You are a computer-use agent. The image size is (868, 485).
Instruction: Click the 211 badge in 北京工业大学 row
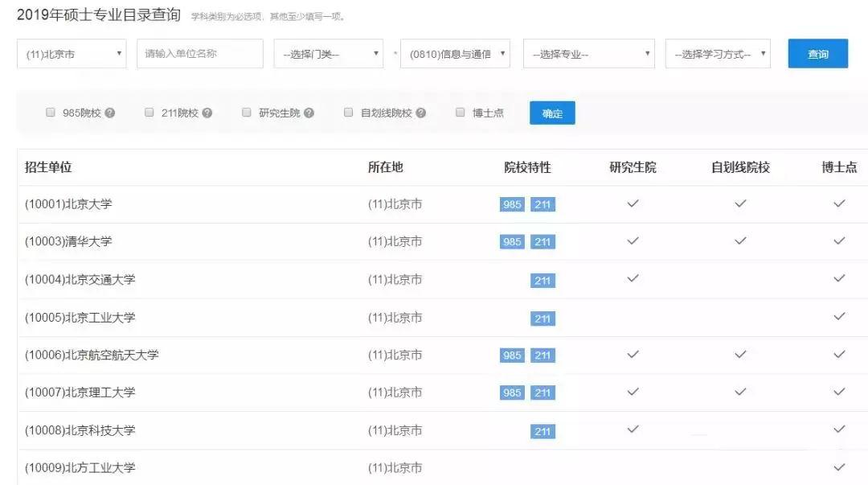click(x=542, y=319)
